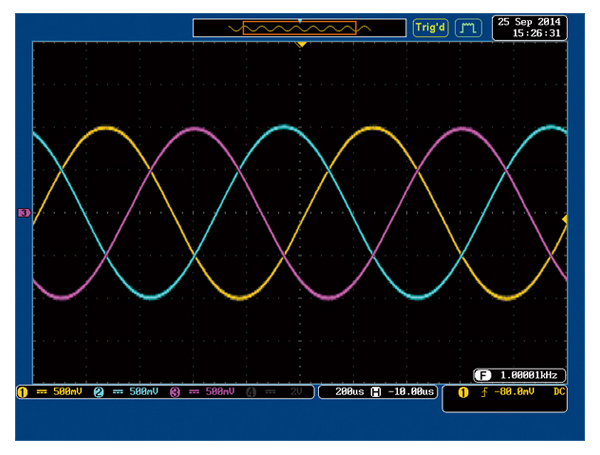Click the channel 2 number icon
Viewport: 600px width, 455px height.
[99, 392]
